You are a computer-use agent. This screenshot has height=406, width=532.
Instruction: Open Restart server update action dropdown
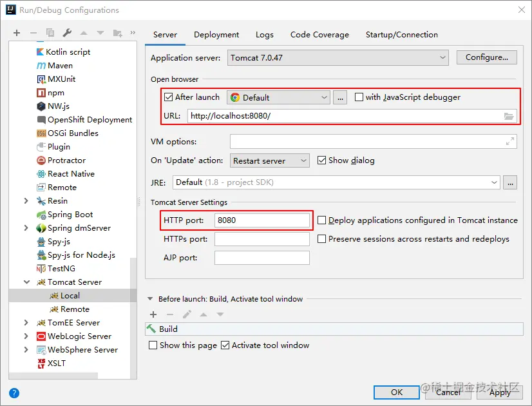pos(270,160)
